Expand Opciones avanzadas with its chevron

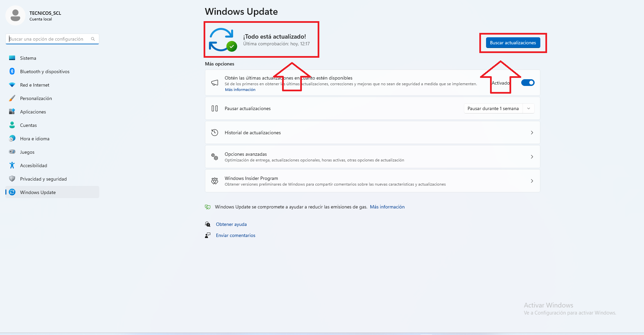tap(532, 157)
